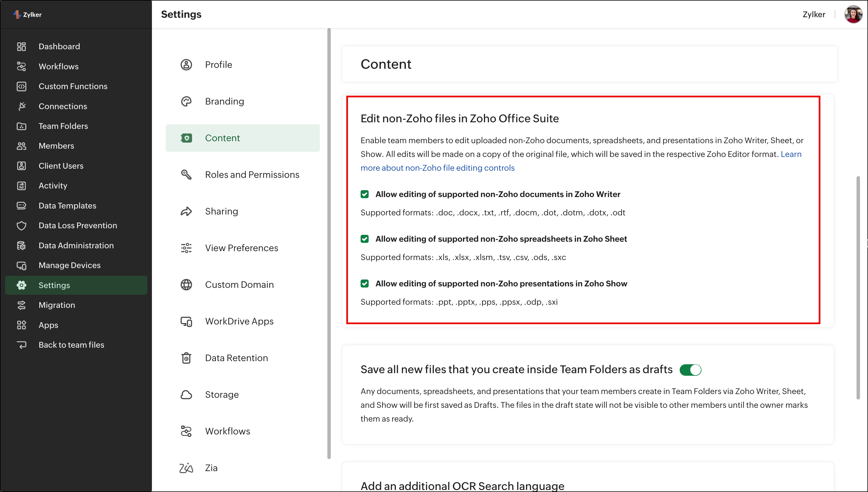Image resolution: width=868 pixels, height=492 pixels.
Task: Open the Sharing settings section
Action: pyautogui.click(x=222, y=211)
